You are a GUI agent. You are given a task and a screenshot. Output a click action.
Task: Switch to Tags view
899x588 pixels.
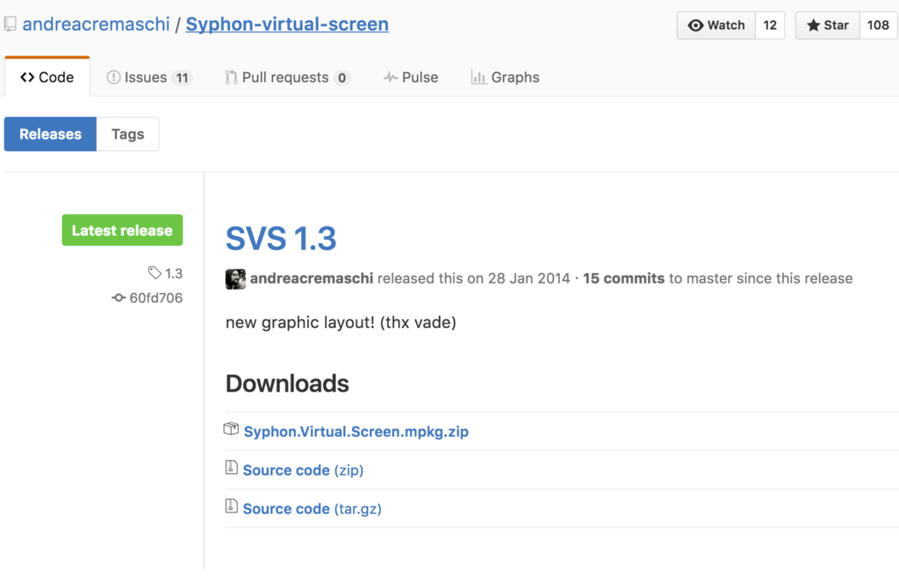[128, 134]
